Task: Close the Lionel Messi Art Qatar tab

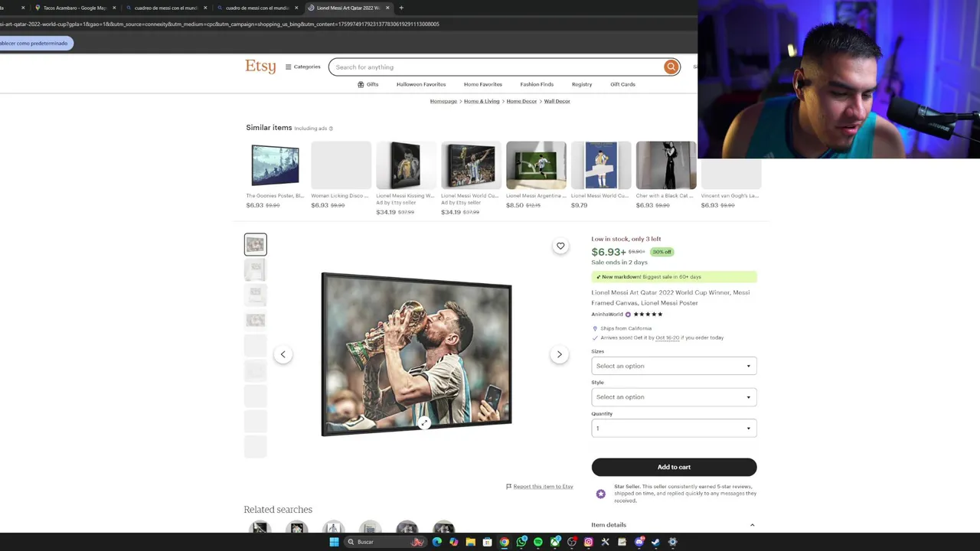Action: click(x=387, y=8)
